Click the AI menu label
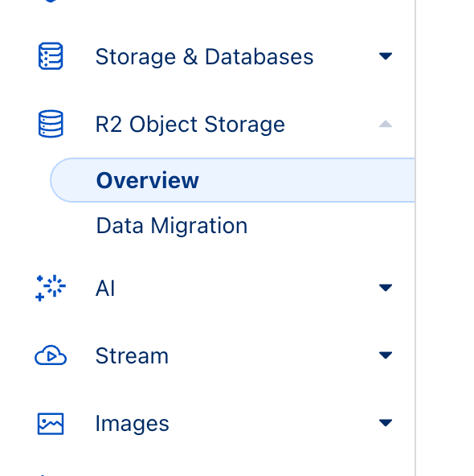Screen dimensions: 474x476 click(x=105, y=288)
